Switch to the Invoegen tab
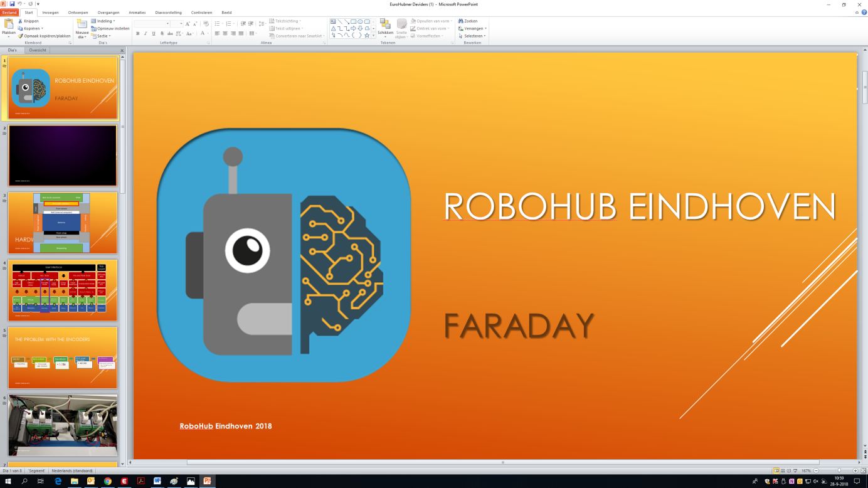Viewport: 868px width, 488px height. 50,13
